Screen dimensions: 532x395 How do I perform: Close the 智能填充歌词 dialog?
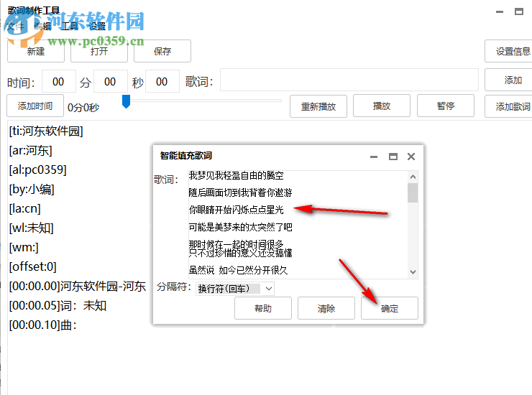[411, 157]
